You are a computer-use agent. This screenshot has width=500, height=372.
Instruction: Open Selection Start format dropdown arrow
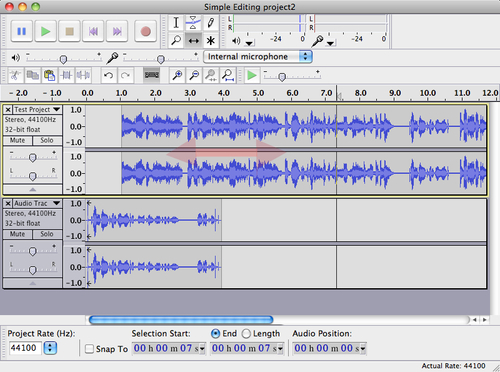[x=202, y=349]
